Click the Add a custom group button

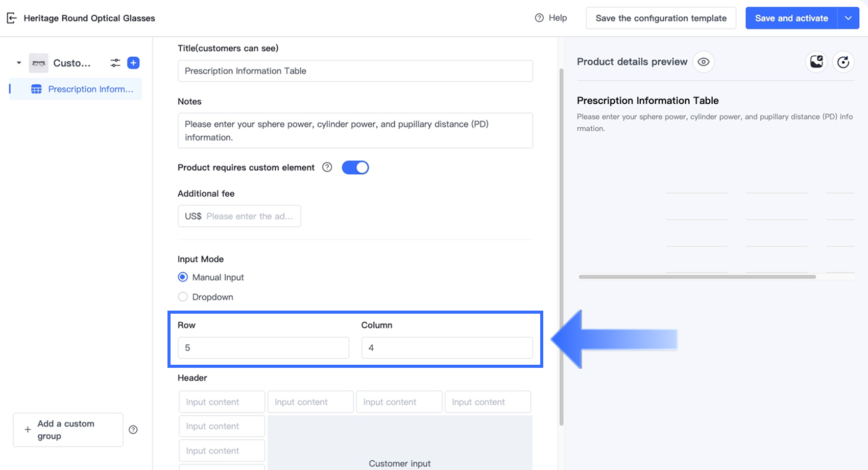click(x=68, y=430)
